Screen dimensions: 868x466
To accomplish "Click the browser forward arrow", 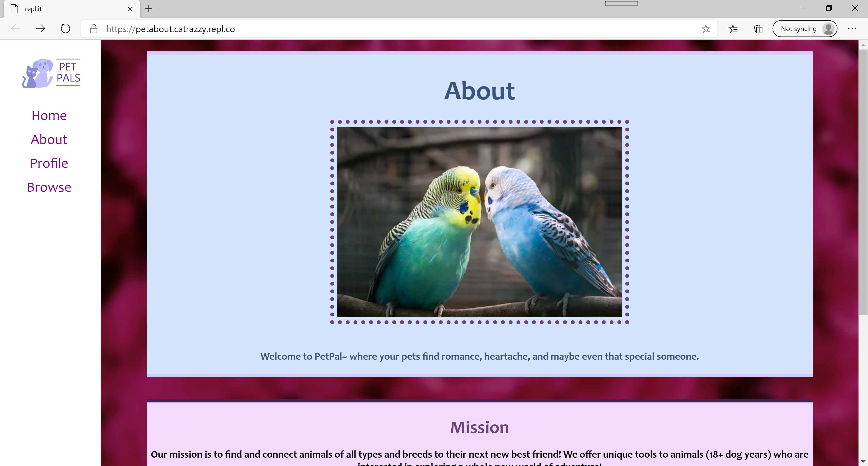I will click(40, 29).
